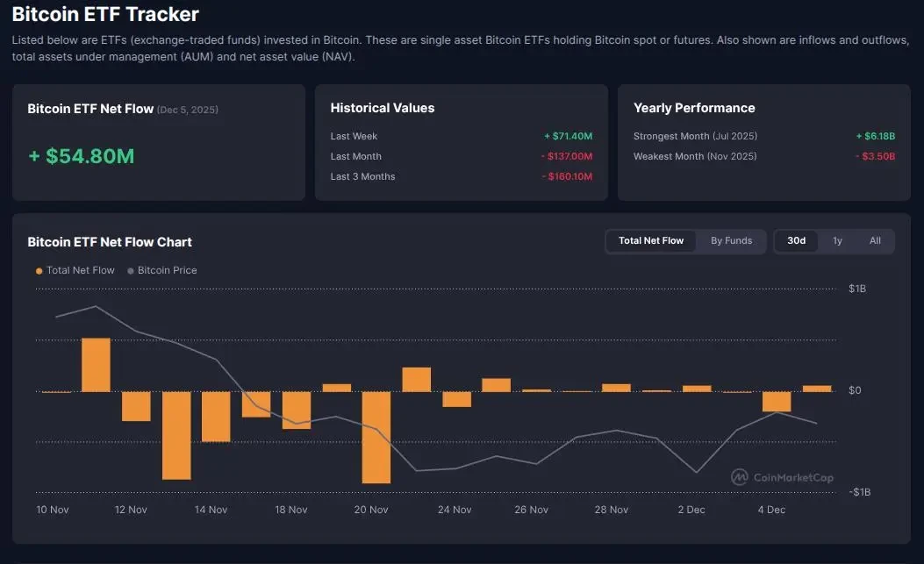Select the Total Net Flow tab

tap(651, 240)
